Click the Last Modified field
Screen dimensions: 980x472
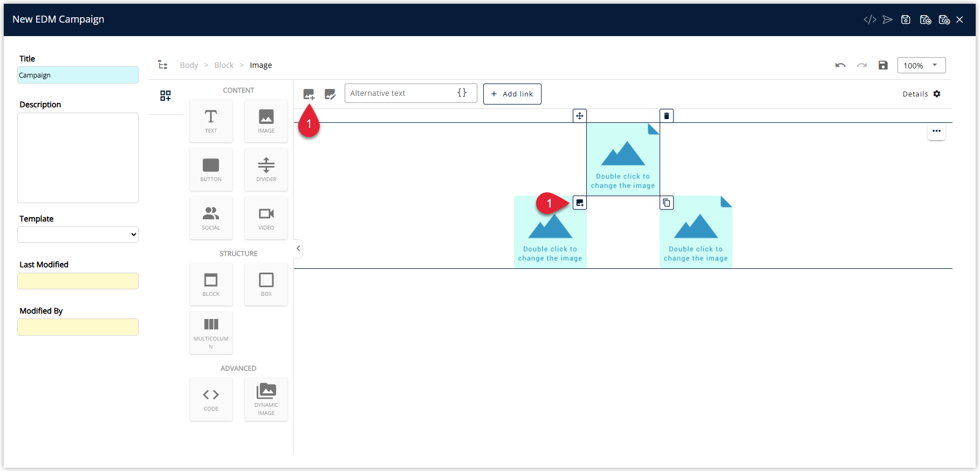(78, 281)
